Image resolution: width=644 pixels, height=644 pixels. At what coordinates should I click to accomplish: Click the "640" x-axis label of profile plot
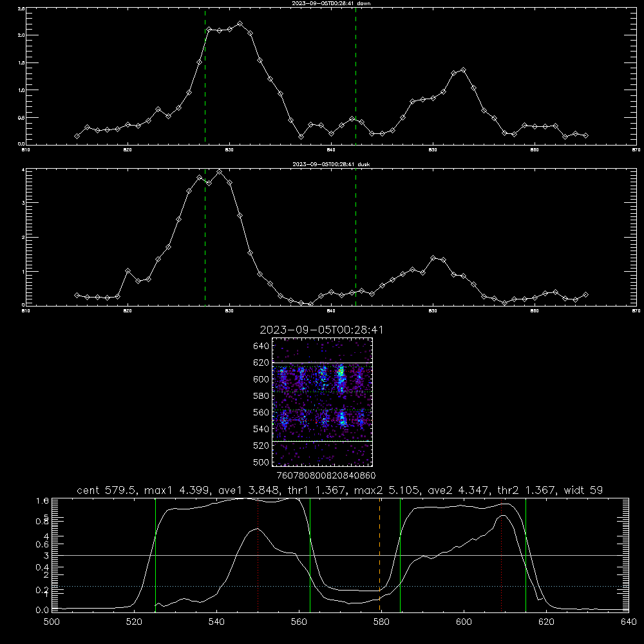[x=629, y=621]
